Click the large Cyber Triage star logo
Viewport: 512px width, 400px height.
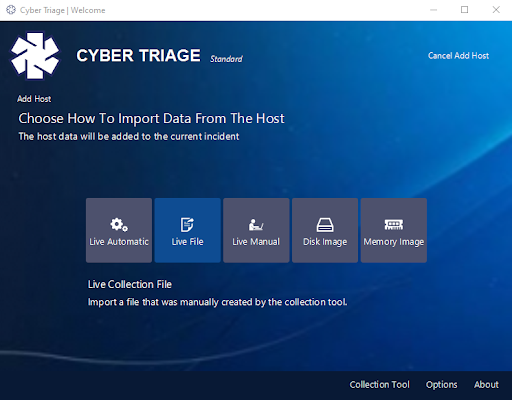point(35,56)
